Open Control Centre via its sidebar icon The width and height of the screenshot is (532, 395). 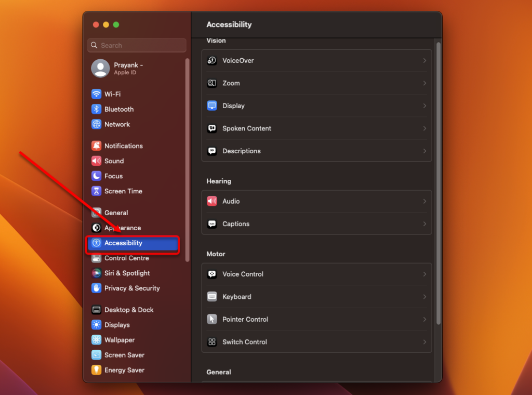(96, 258)
